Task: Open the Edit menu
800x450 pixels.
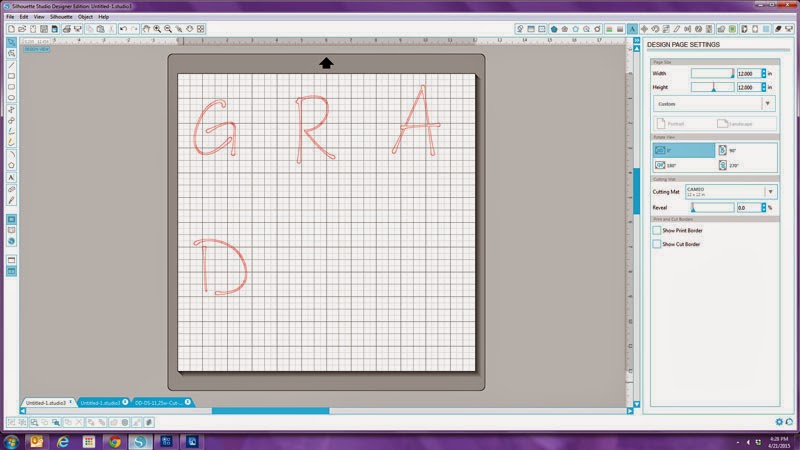Action: point(24,17)
